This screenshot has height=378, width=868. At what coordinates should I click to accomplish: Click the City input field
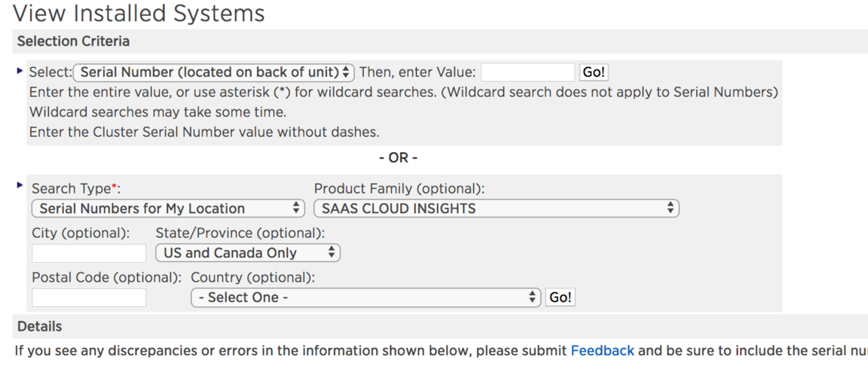89,253
